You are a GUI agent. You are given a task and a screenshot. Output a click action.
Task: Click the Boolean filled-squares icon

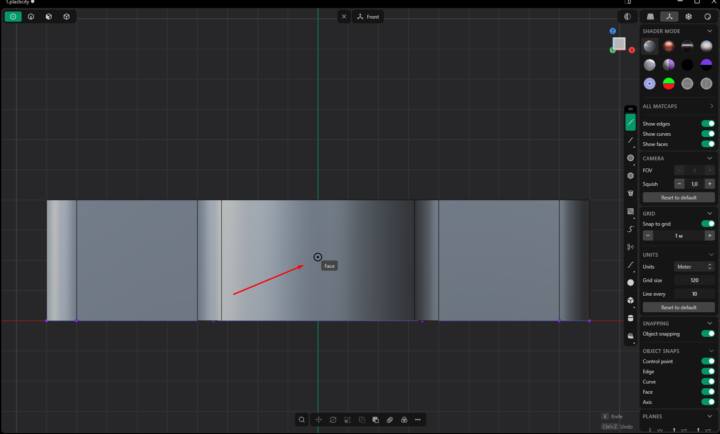(376, 420)
